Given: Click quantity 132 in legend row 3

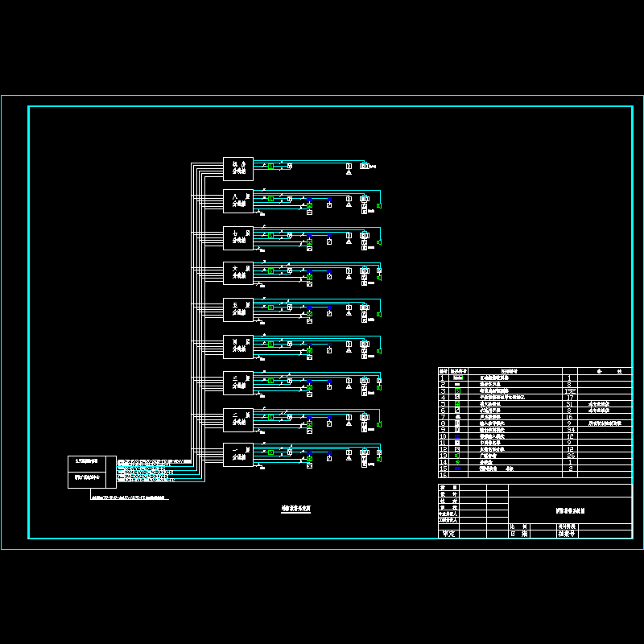Looking at the screenshot, I should point(570,391).
